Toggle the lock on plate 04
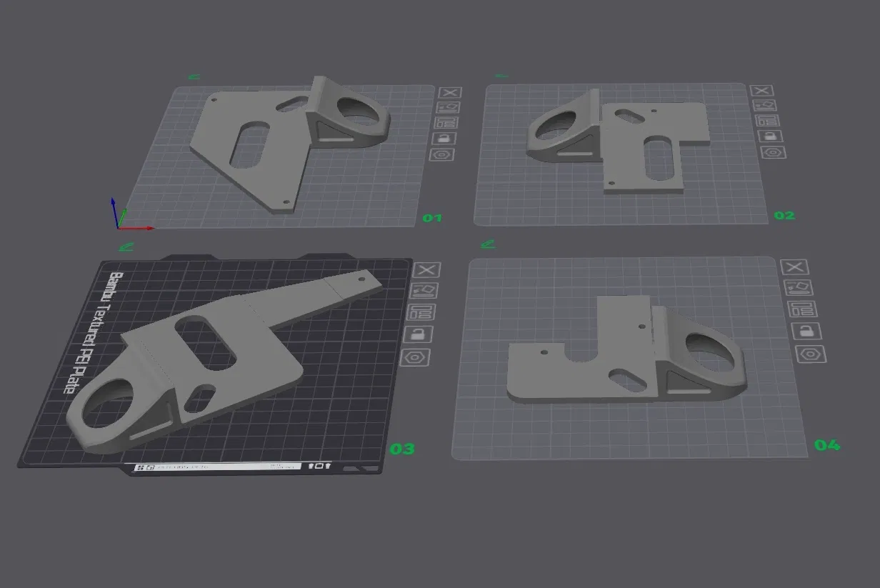Viewport: 880px width, 588px height. pos(806,331)
